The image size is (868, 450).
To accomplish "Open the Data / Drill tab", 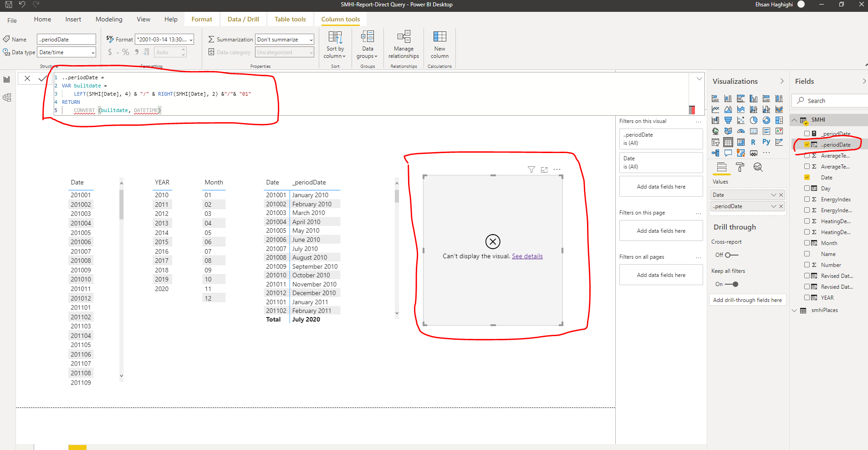I will point(243,19).
